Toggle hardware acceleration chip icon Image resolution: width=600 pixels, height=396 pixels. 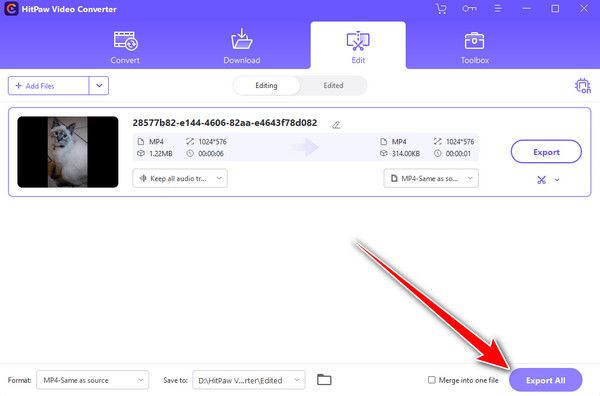[x=583, y=86]
